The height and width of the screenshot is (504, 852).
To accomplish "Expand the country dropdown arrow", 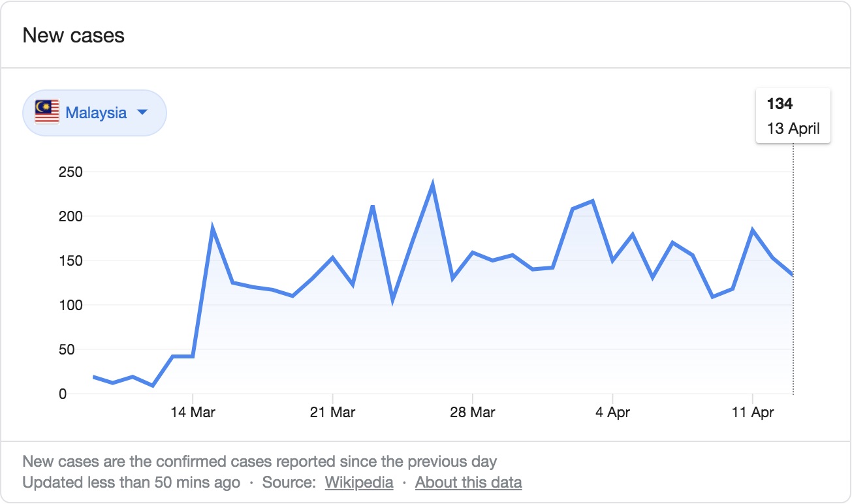I will tap(142, 112).
